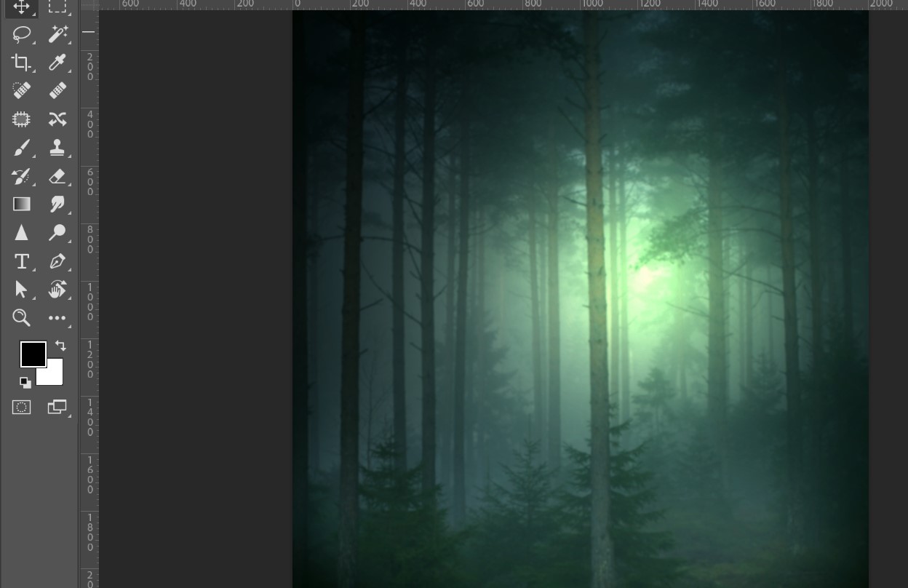Toggle Quick Mask mode

[x=22, y=408]
